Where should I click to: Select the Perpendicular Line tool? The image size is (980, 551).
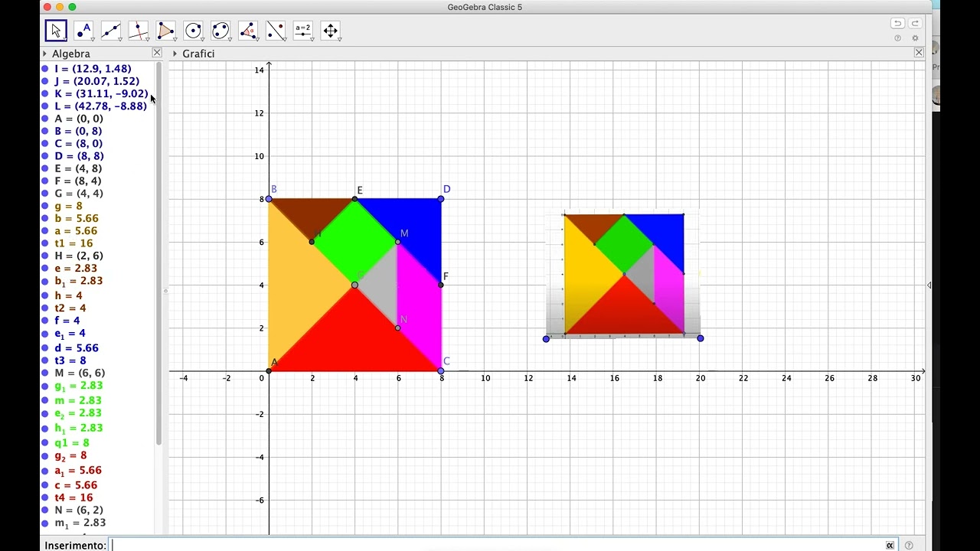pyautogui.click(x=139, y=31)
